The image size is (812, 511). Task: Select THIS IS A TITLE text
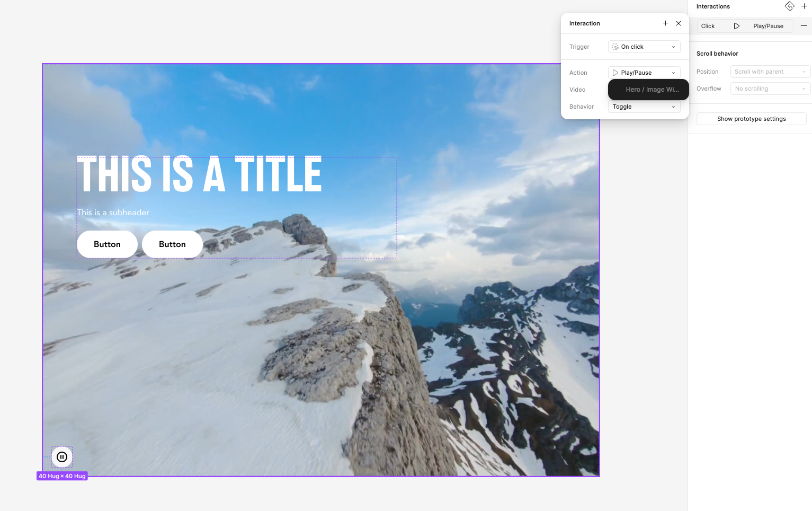coord(199,174)
